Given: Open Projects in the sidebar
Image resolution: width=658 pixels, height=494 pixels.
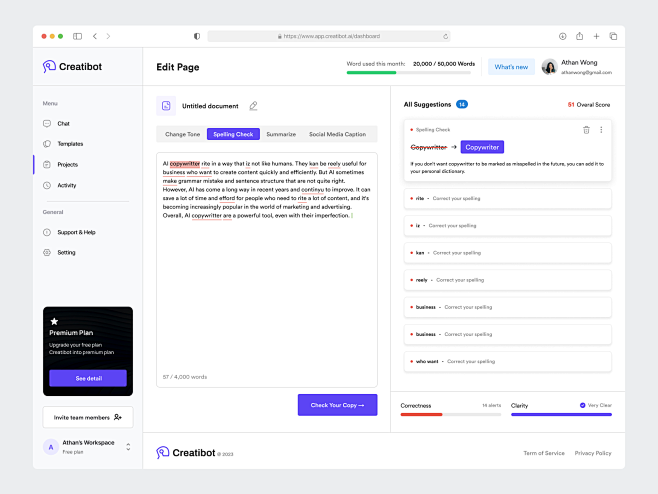Looking at the screenshot, I should [68, 165].
